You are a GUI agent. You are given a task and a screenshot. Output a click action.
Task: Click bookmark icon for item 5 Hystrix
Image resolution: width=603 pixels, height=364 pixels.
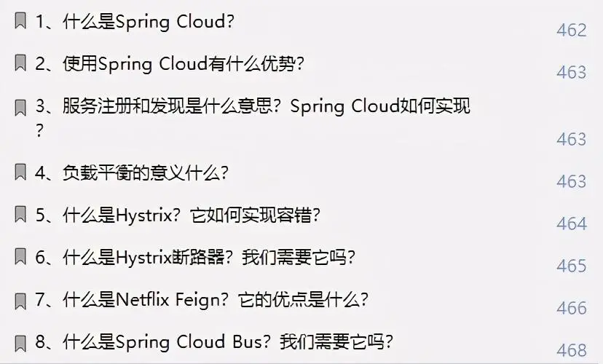[20, 215]
